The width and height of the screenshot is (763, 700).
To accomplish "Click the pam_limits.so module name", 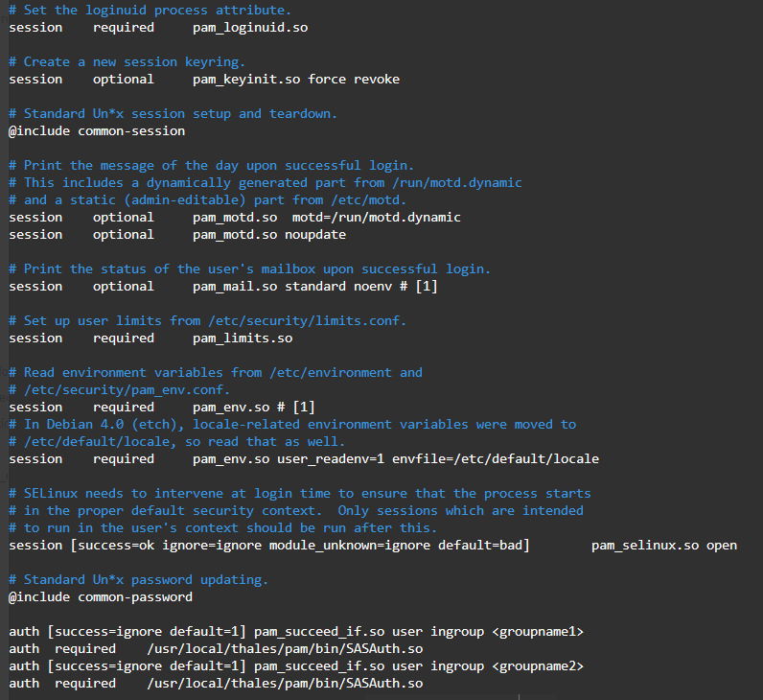I will tap(242, 338).
